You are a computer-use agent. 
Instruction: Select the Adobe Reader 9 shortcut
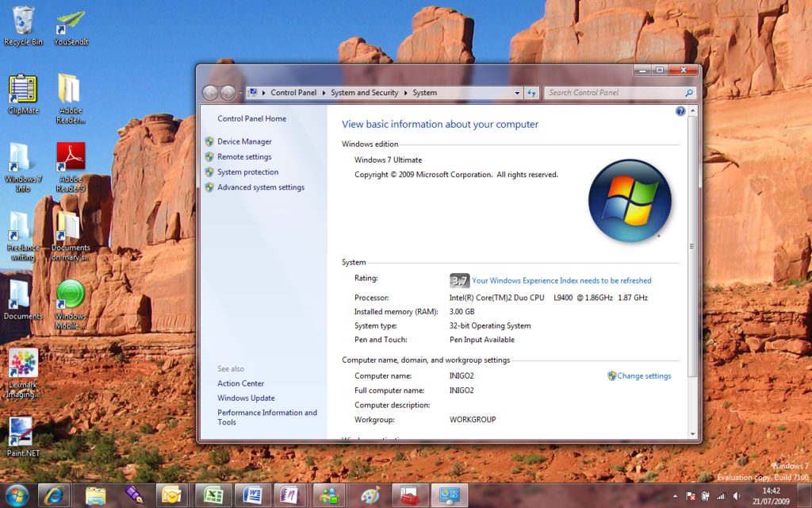coord(71,167)
